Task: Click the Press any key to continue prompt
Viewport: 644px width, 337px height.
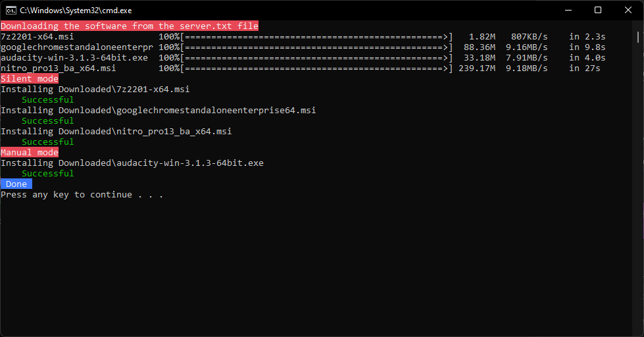Action: [82, 195]
